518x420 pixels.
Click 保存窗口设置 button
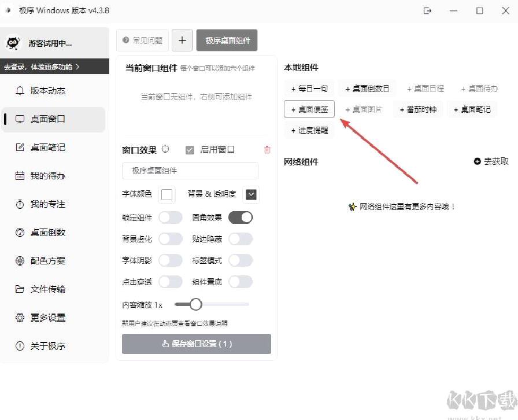pos(197,344)
